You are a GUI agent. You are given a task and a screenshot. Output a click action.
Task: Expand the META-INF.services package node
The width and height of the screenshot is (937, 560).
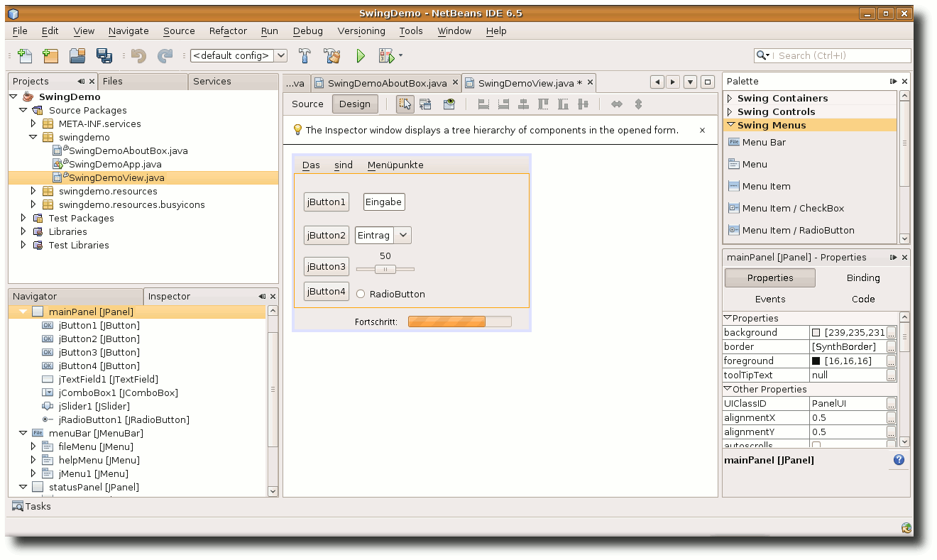click(33, 123)
